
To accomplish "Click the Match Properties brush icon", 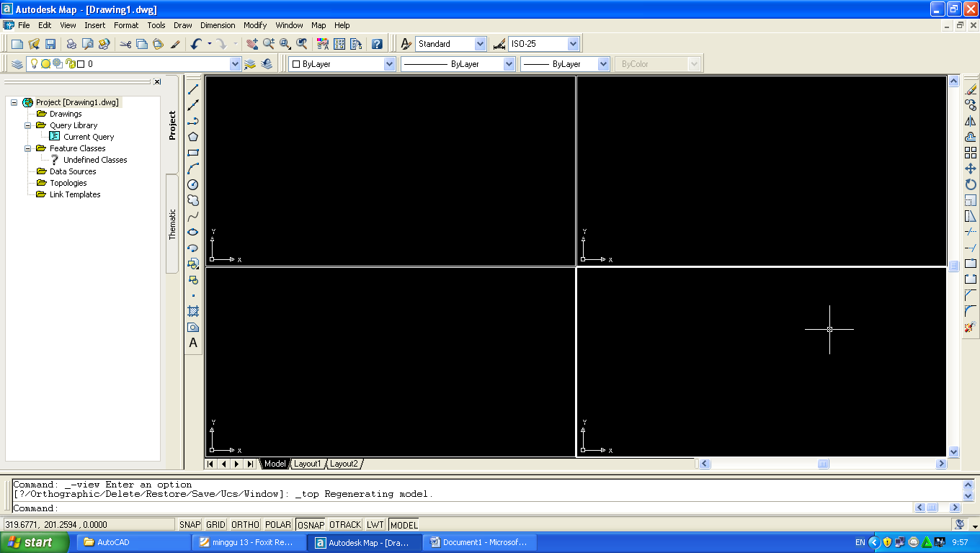I will click(x=175, y=44).
